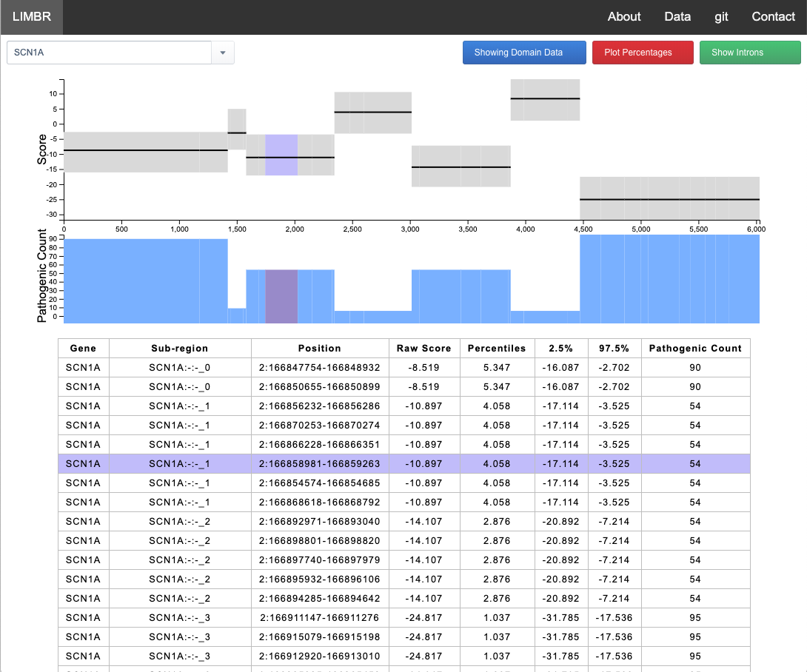This screenshot has height=672, width=807.
Task: Click the Gene column header
Action: pos(84,349)
